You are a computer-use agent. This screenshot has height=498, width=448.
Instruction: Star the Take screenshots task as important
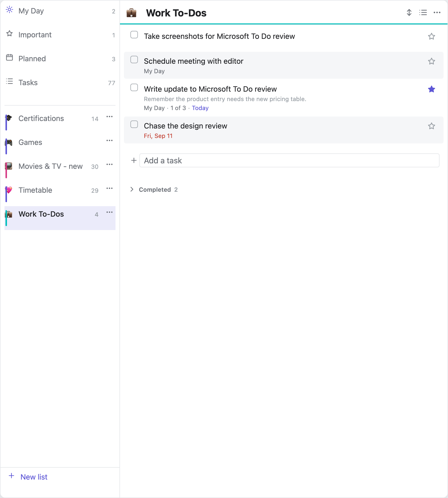pos(431,36)
